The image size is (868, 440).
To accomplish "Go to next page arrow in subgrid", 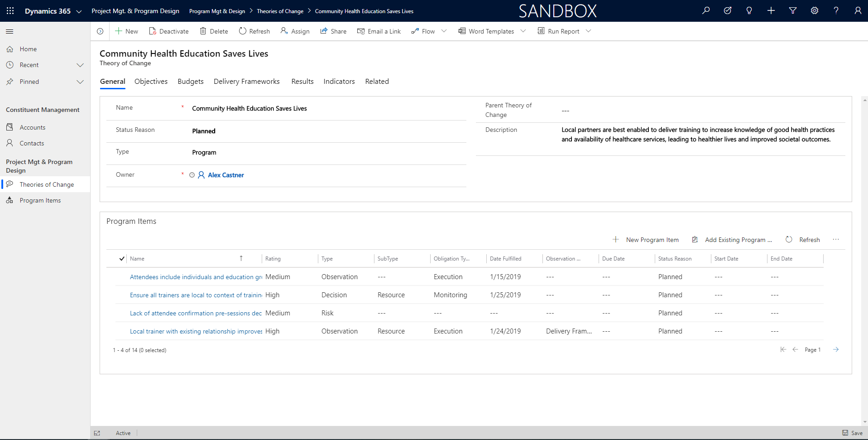I will coord(836,349).
